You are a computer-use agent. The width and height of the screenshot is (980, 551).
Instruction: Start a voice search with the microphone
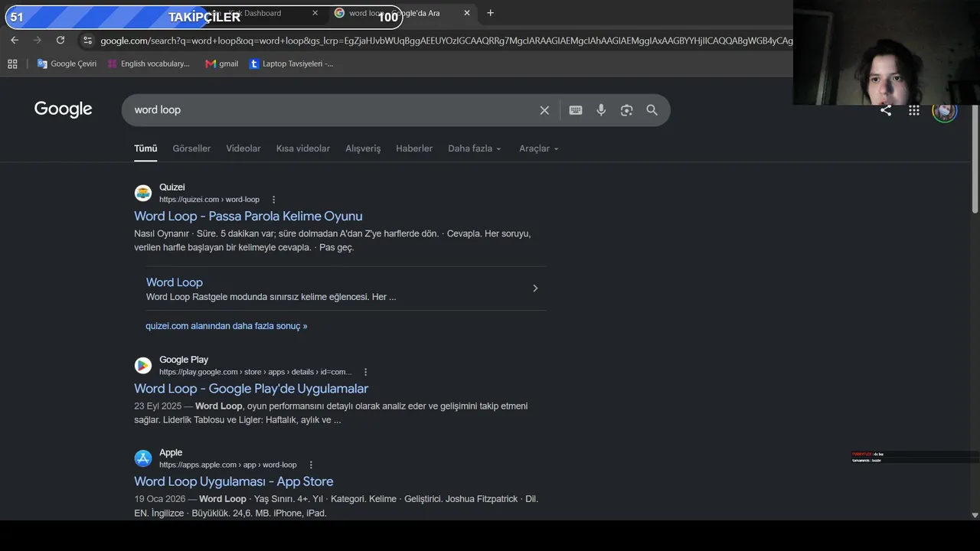pos(601,110)
